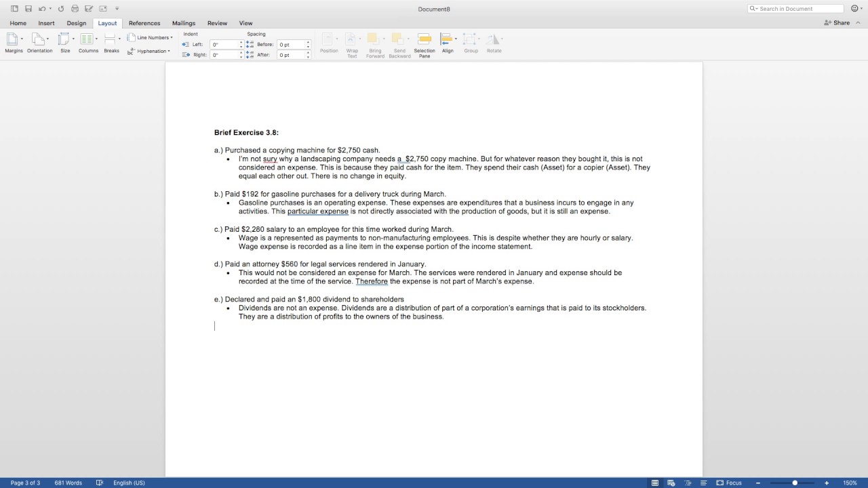Screen dimensions: 868x488
Task: Click the Spacing Before input field
Action: (290, 45)
